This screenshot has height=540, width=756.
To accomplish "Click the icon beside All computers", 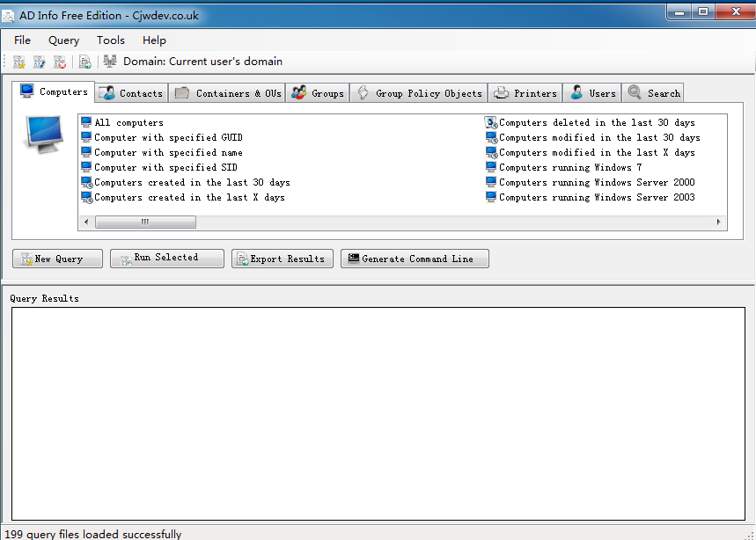I will point(86,122).
